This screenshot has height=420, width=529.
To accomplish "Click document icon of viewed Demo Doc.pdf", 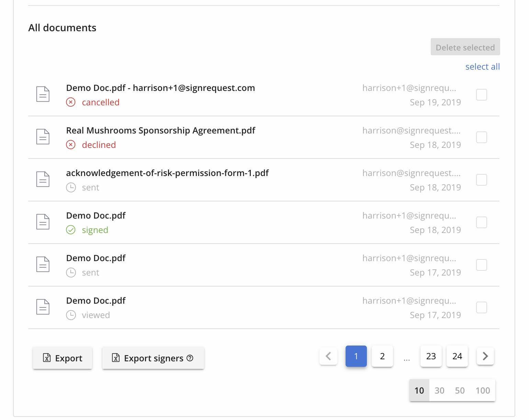I will click(x=43, y=307).
